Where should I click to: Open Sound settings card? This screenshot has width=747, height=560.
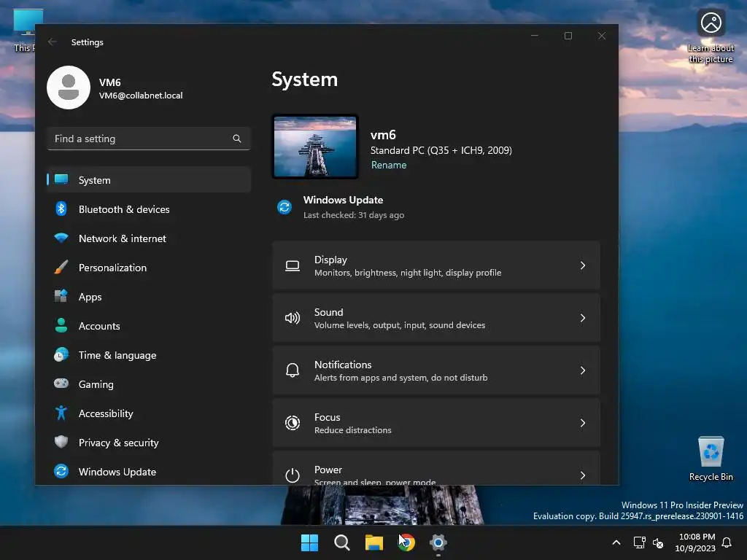436,318
